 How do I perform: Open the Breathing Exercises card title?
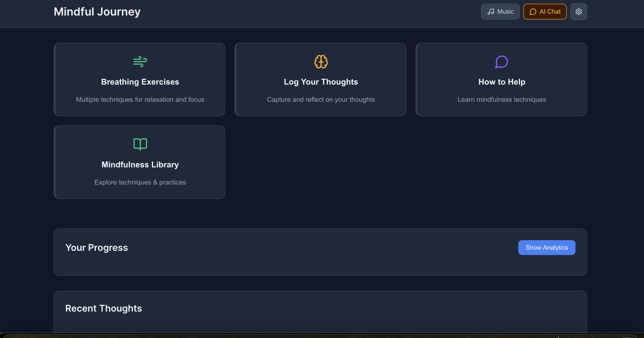(140, 82)
